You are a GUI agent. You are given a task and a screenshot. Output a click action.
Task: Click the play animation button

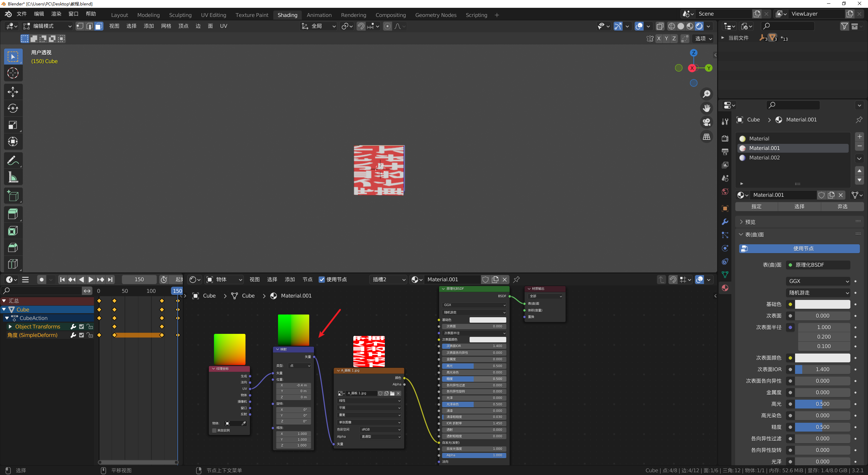[x=91, y=280]
